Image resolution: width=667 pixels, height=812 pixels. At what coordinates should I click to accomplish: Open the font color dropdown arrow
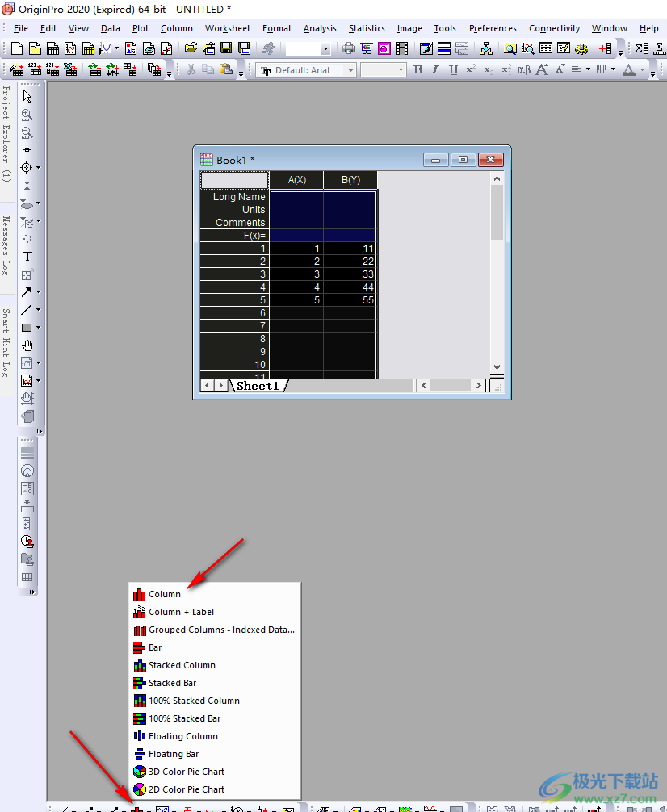click(x=642, y=69)
